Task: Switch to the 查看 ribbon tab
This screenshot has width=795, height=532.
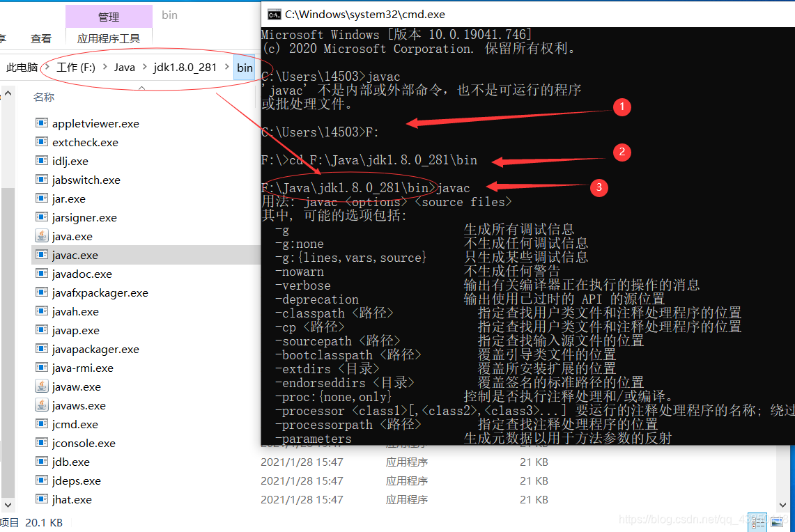Action: pos(40,38)
